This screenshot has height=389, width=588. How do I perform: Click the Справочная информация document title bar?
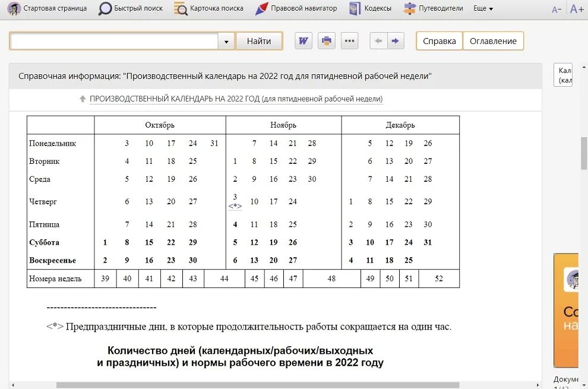point(275,76)
